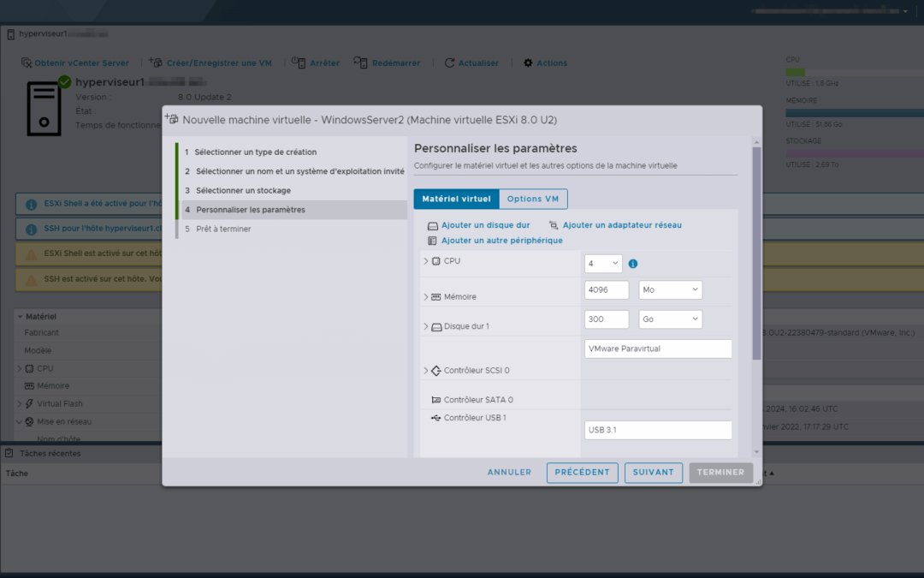The height and width of the screenshot is (578, 924).
Task: Click the Contrôleur USB 1 icon
Action: tap(436, 418)
